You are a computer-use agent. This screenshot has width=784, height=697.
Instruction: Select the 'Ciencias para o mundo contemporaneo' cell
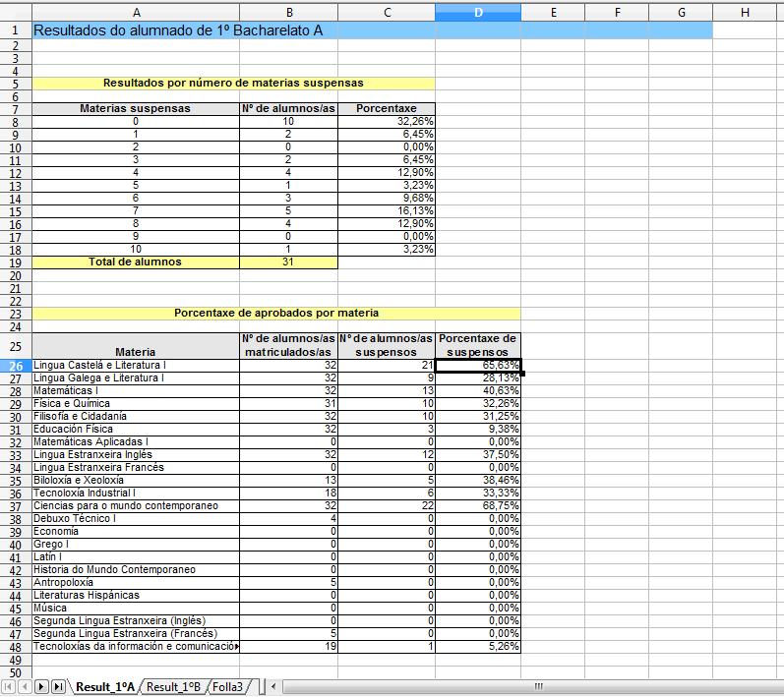point(136,505)
